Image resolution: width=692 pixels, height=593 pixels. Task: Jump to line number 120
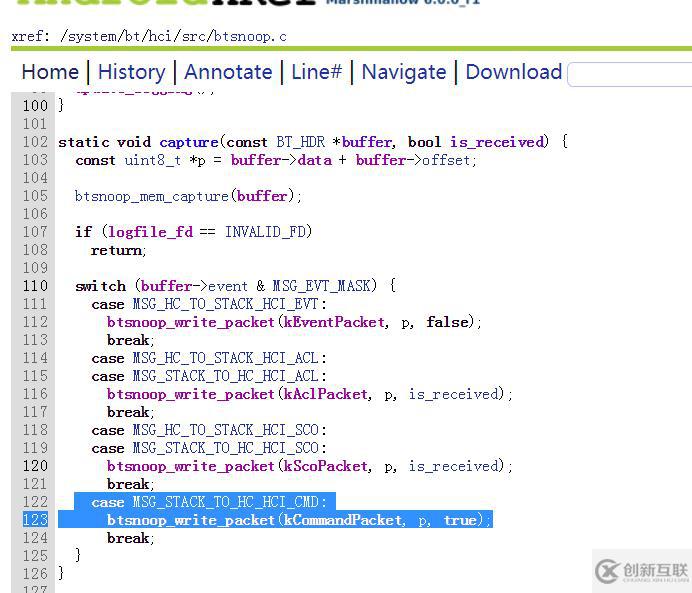pos(35,465)
